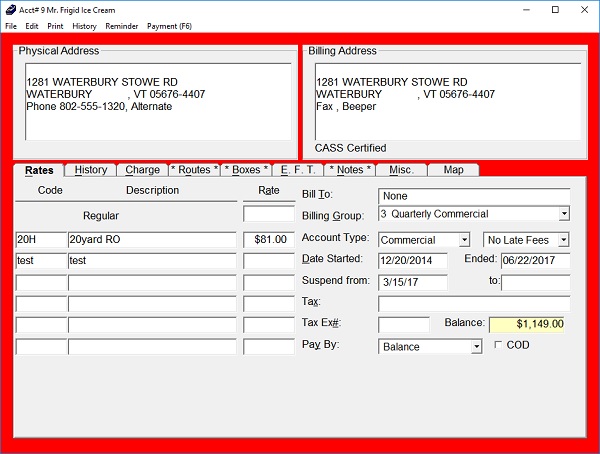The image size is (600, 454).
Task: Click the app icon in the title bar
Action: [10, 9]
